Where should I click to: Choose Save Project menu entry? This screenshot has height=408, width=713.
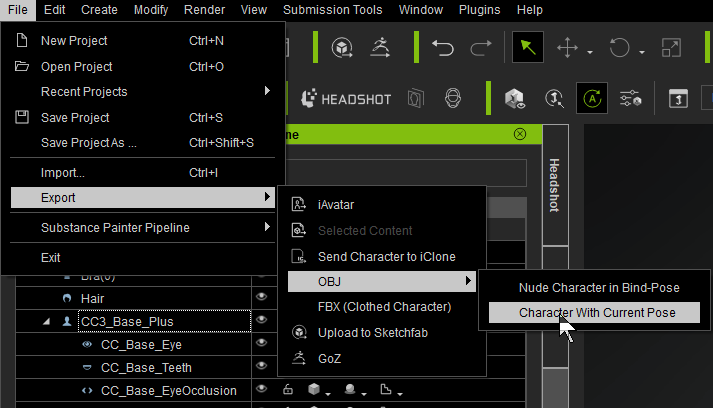coord(142,117)
